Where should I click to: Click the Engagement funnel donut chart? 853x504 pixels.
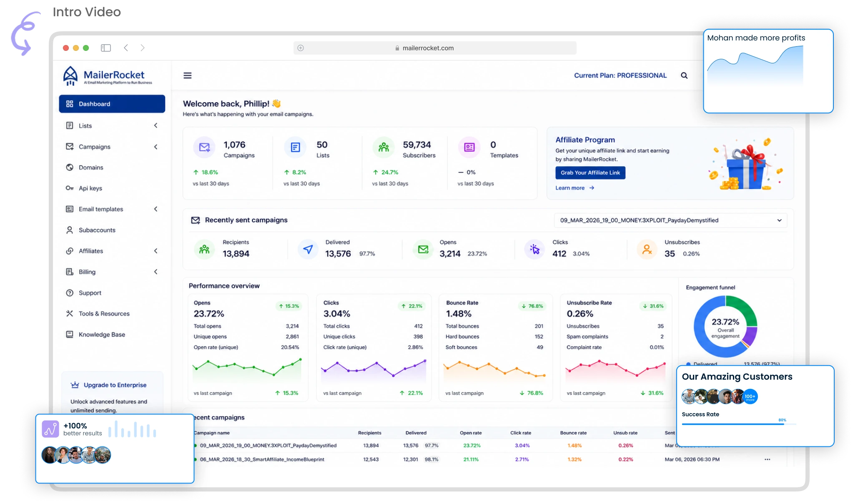point(725,326)
